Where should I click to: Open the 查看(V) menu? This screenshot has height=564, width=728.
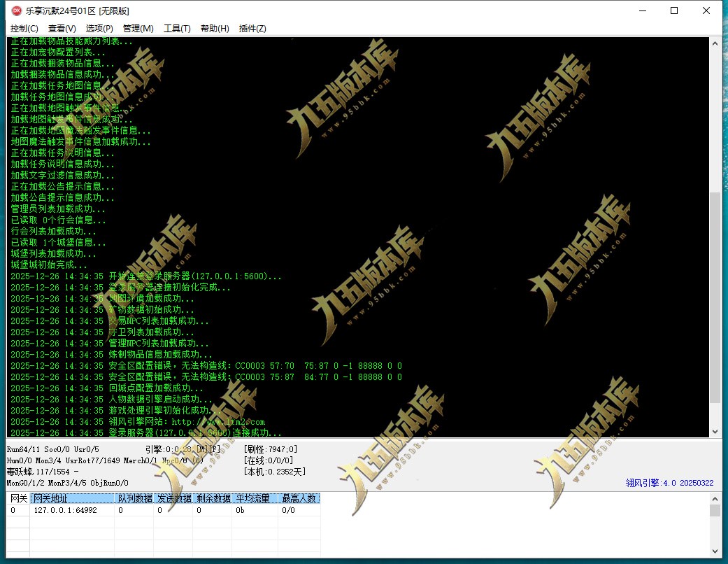[62, 29]
